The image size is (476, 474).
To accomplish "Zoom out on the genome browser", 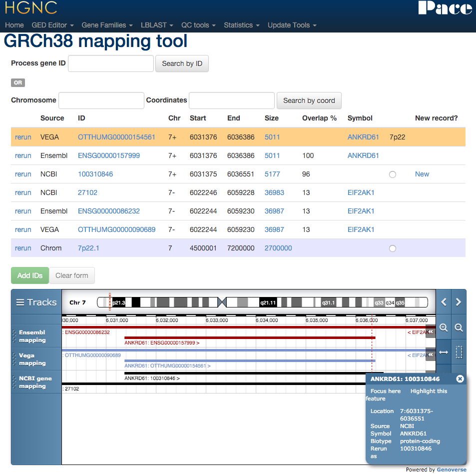I will 459,328.
